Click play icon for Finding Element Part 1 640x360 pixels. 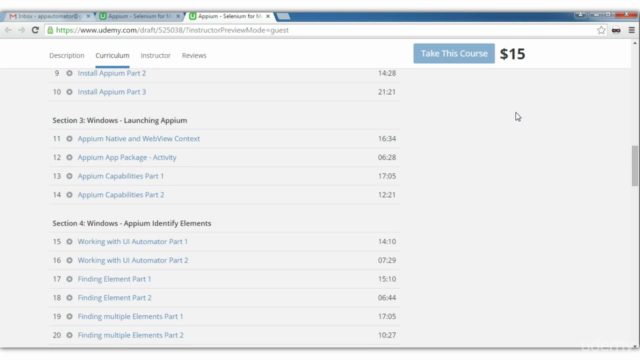(69, 279)
